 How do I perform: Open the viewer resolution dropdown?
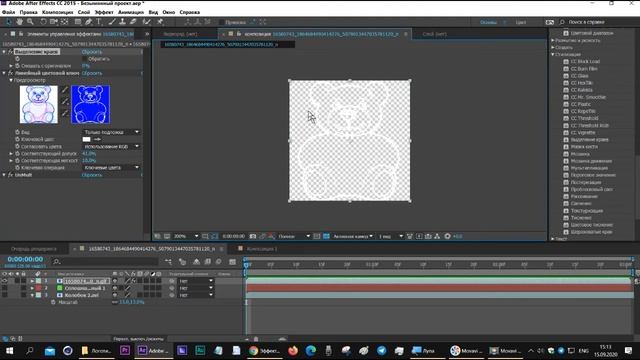point(294,236)
